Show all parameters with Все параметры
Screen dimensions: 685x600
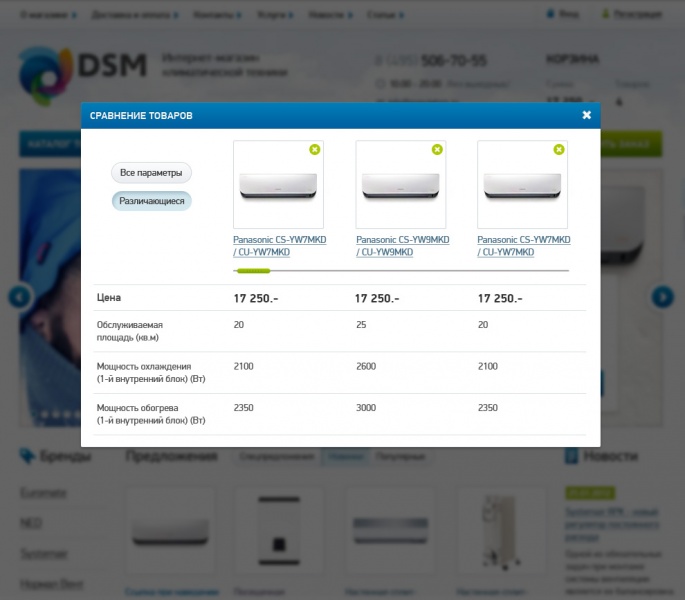151,173
